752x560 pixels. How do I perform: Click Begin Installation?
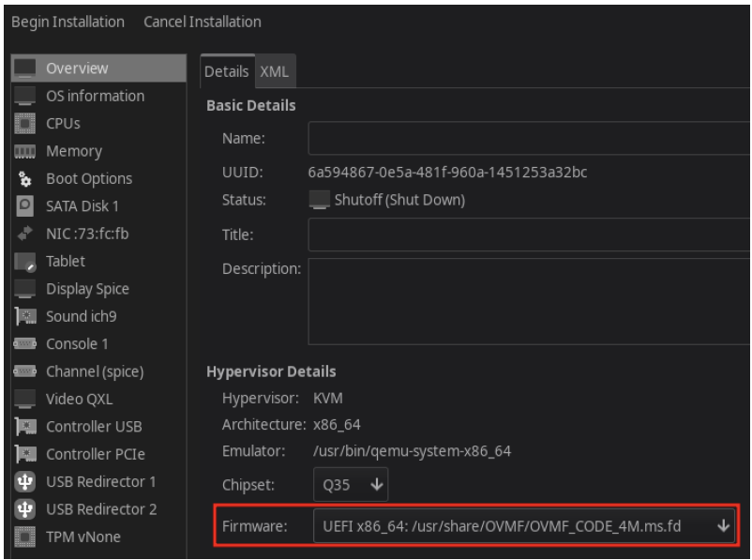tap(68, 22)
